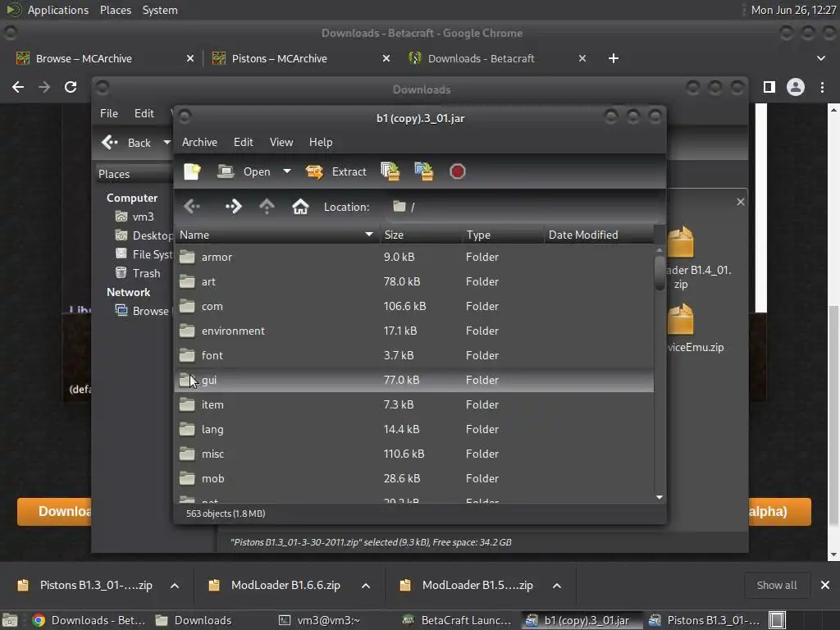The width and height of the screenshot is (840, 630).
Task: Click the Add Folder to archive icon
Action: (x=424, y=171)
